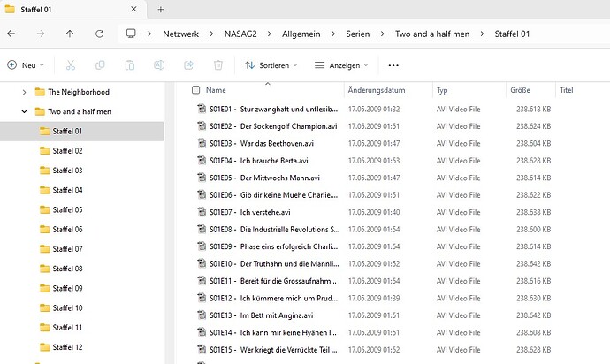This screenshot has height=364, width=610.
Task: Open Staffel 07 in the sidebar
Action: [x=67, y=249]
